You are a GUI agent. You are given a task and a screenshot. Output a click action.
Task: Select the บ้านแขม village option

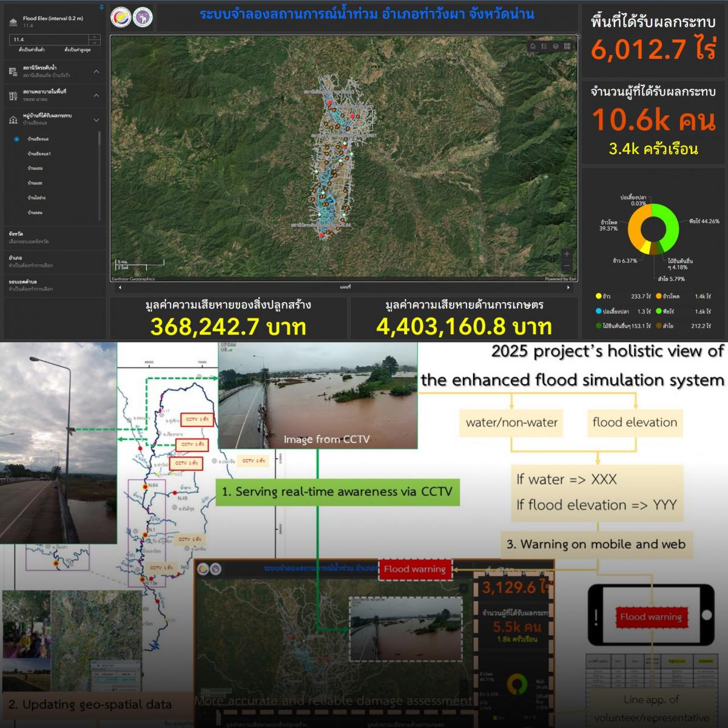[x=35, y=169]
